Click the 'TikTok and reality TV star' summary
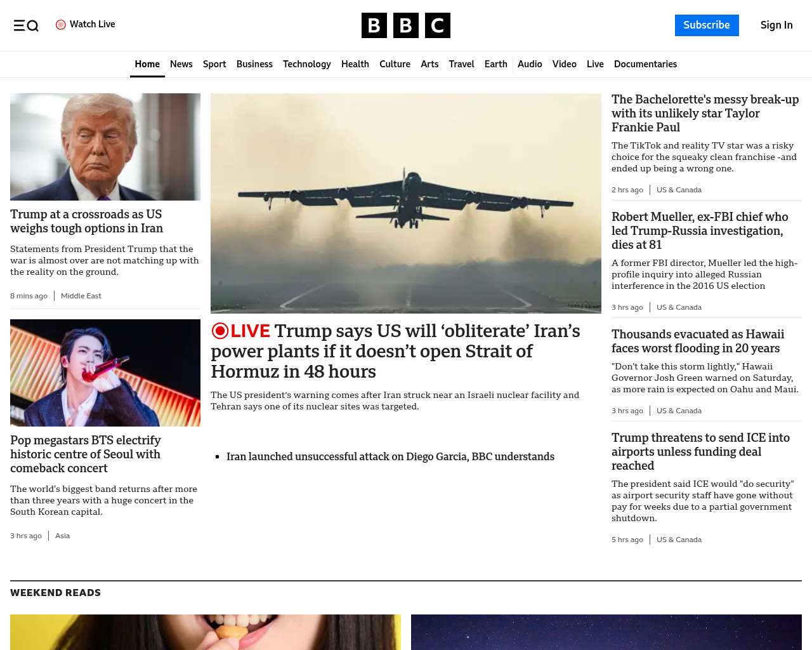 (704, 157)
